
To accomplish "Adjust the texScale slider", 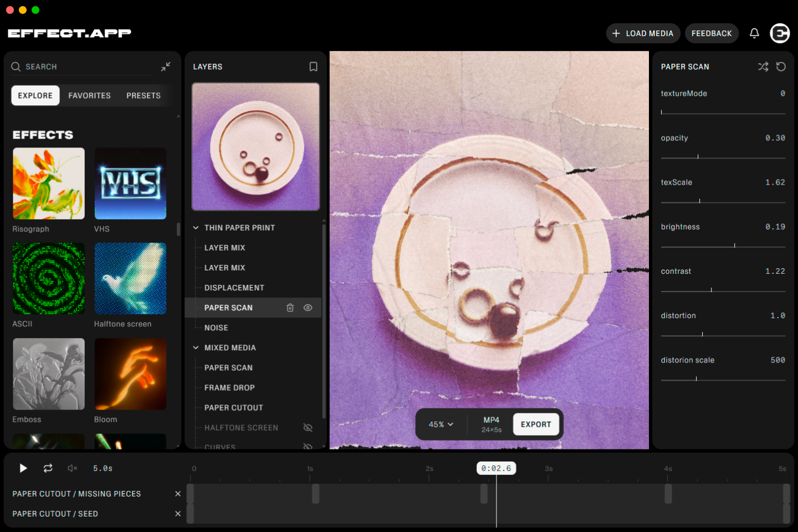I will point(723,201).
